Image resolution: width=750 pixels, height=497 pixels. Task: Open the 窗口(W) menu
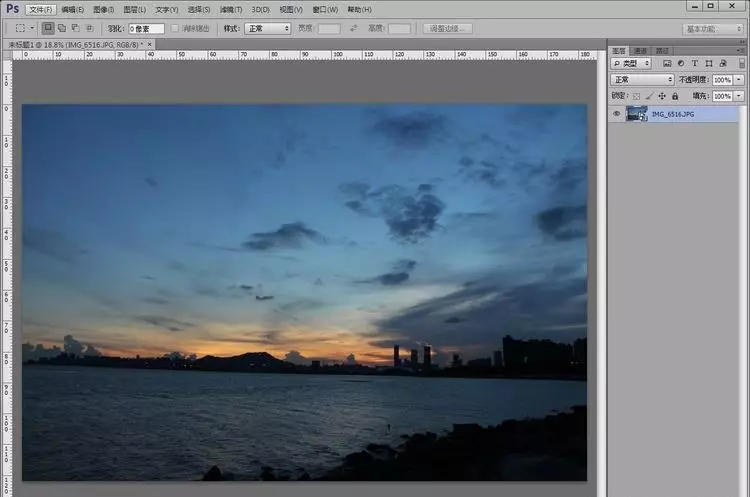coord(325,10)
